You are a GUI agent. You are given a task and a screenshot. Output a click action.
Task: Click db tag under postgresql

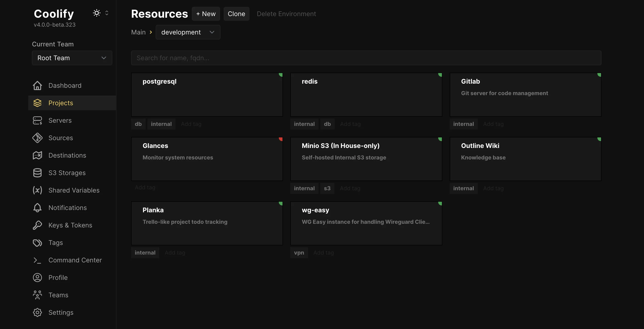click(138, 124)
